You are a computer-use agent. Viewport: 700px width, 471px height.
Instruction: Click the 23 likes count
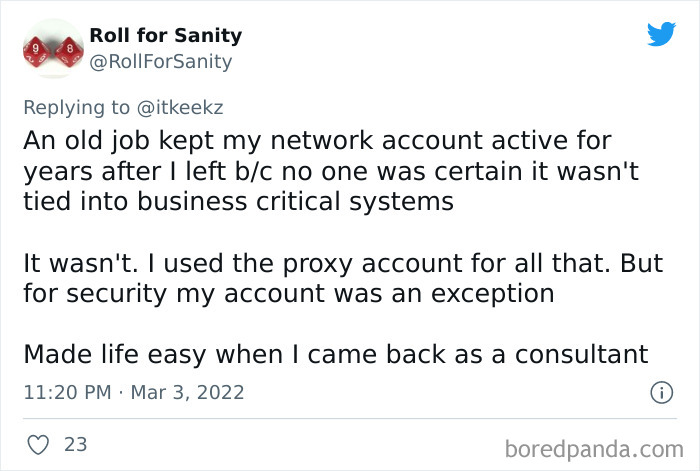coord(76,443)
